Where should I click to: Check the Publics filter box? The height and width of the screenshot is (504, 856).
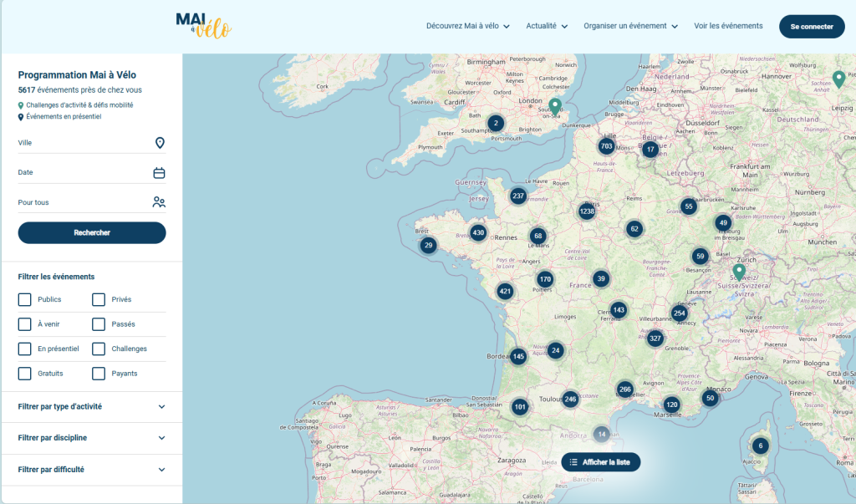tap(24, 299)
